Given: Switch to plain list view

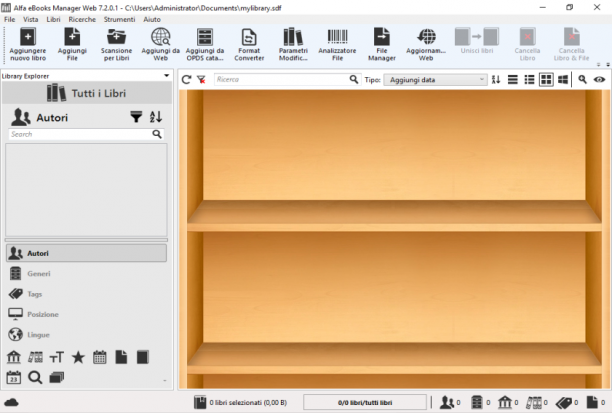Looking at the screenshot, I should pyautogui.click(x=512, y=80).
